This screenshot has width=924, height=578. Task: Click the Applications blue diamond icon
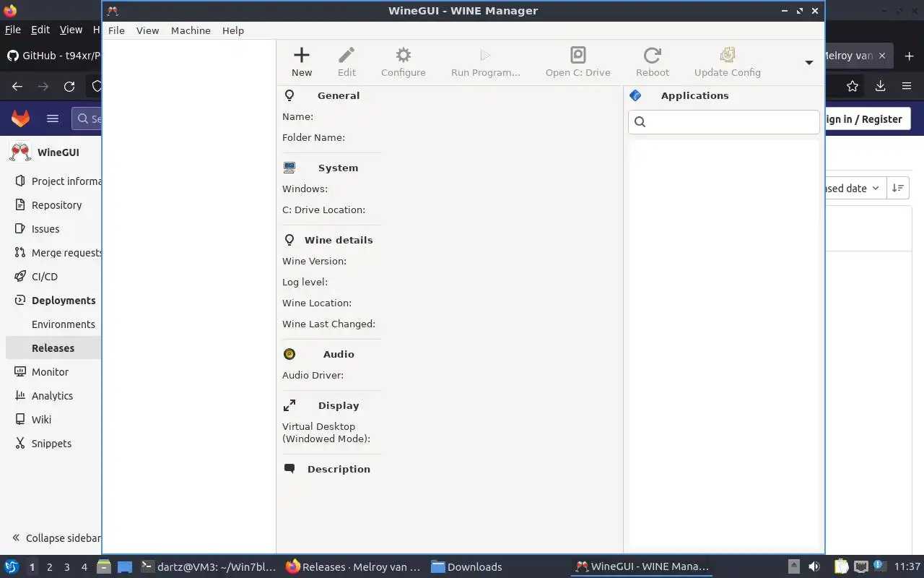[635, 95]
